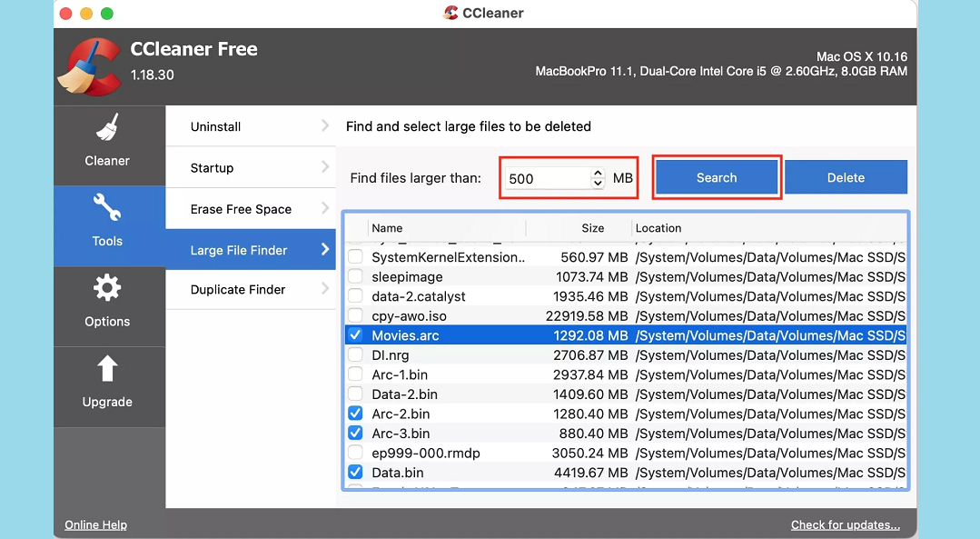
Task: Click the CCleaner logo in header
Action: click(89, 67)
